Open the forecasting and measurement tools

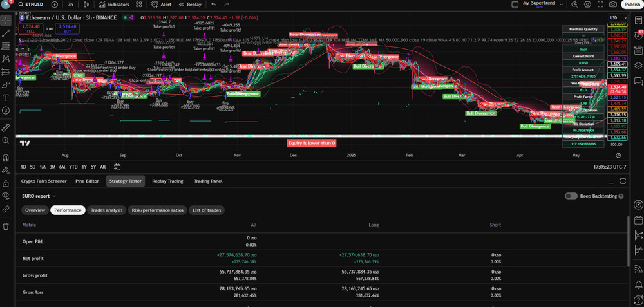point(6,72)
